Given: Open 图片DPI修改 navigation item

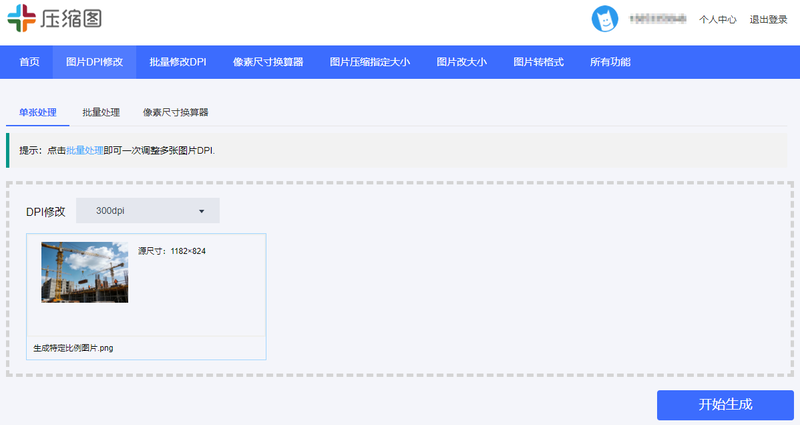Looking at the screenshot, I should click(94, 62).
